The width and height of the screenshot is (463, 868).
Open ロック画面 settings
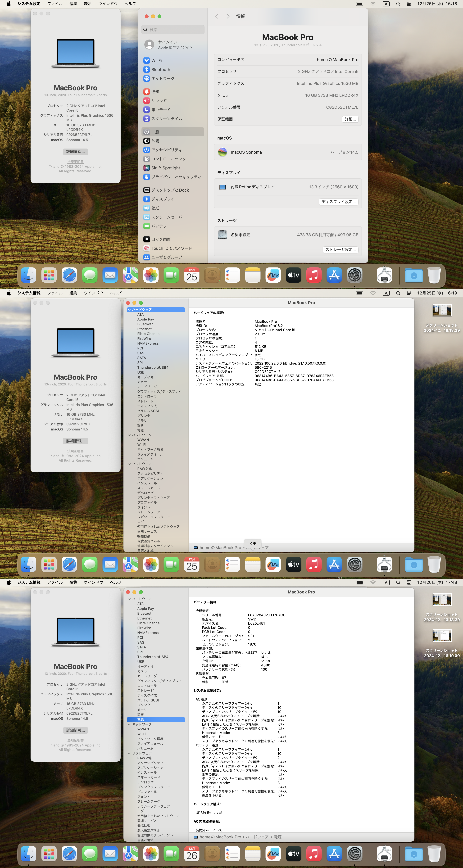tap(172, 239)
